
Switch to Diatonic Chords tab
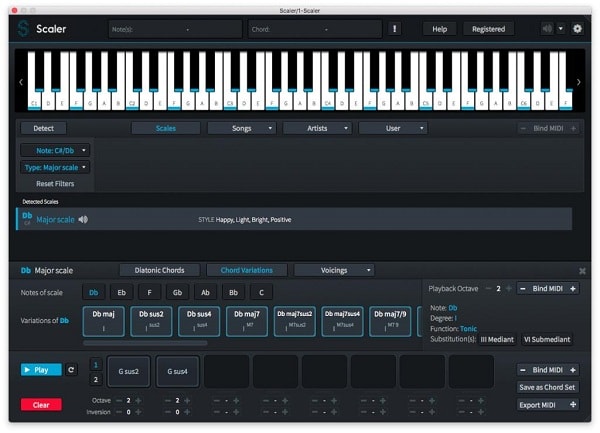[x=160, y=270]
